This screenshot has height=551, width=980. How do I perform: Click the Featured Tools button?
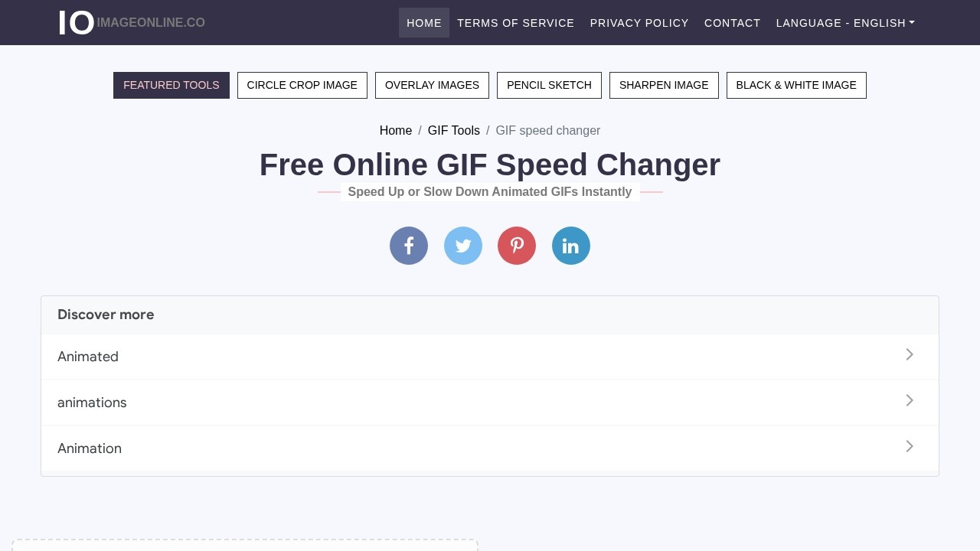171,85
